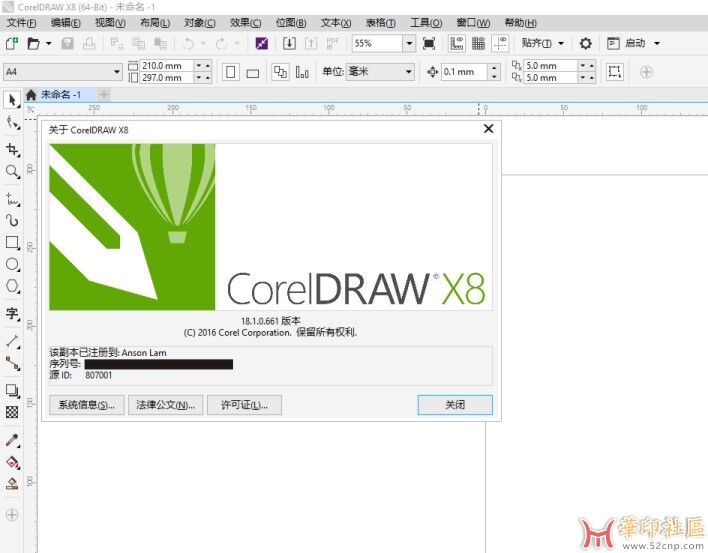
Task: Set page orientation to landscape
Action: pos(253,72)
